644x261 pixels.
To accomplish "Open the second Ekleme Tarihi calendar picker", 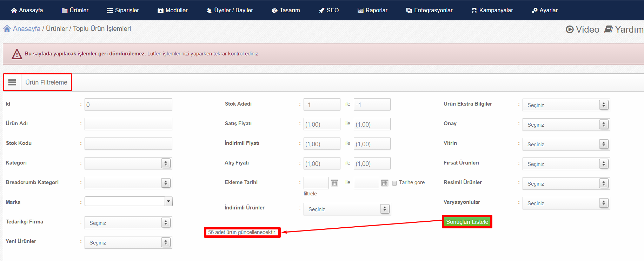I will point(385,183).
